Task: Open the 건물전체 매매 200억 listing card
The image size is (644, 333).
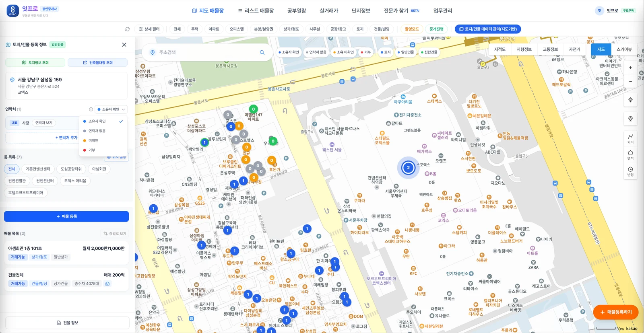Action: [66, 279]
